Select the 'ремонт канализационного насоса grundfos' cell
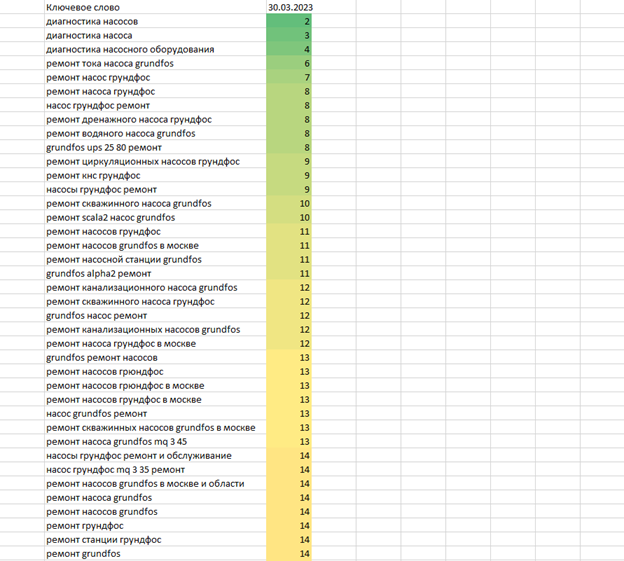This screenshot has width=624, height=561. (155, 287)
